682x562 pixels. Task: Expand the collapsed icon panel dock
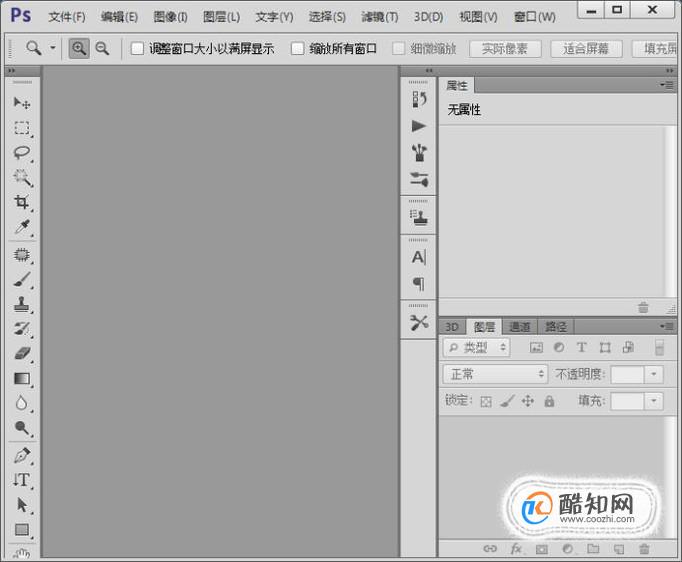(x=429, y=70)
